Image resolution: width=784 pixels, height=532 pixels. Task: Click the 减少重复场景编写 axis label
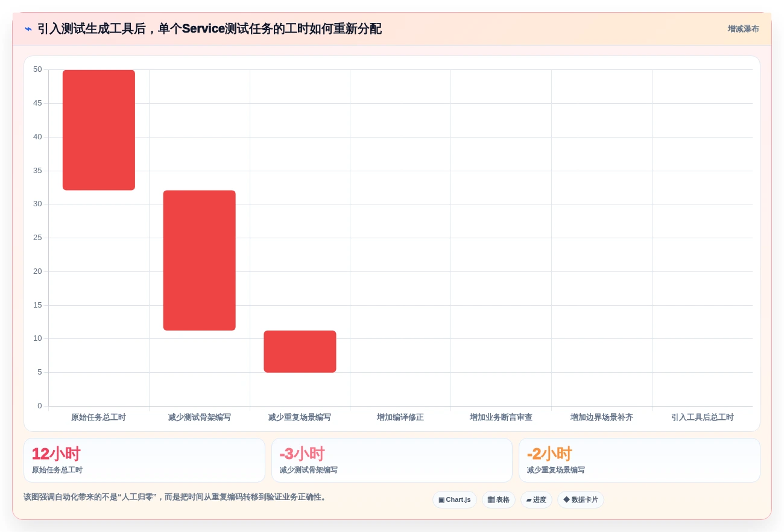(300, 417)
